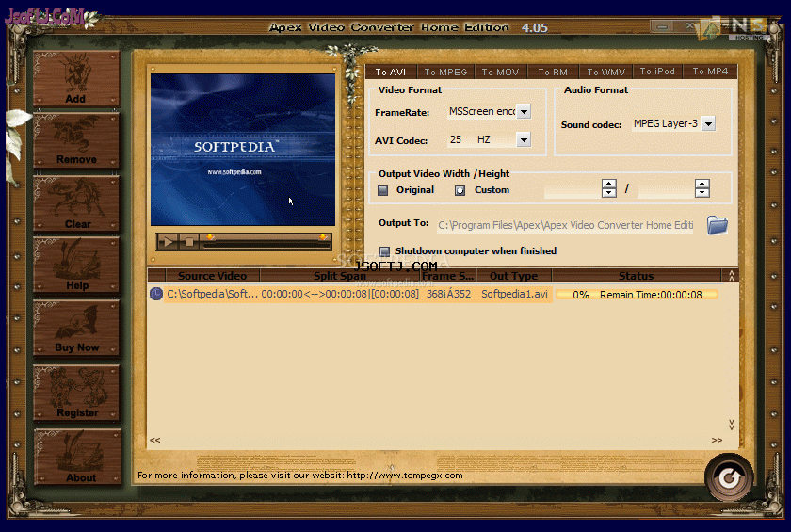This screenshot has height=532, width=791.
Task: Click the 0% progress bar
Action: click(637, 295)
